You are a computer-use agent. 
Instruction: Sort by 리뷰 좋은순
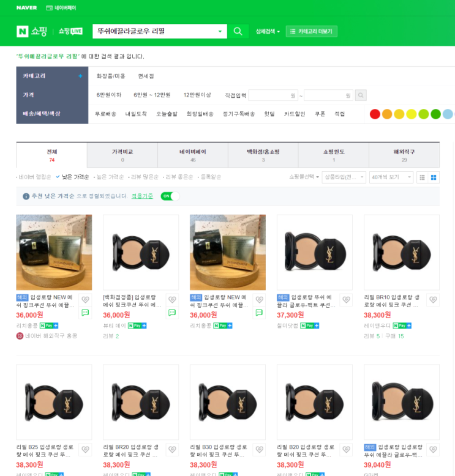179,177
